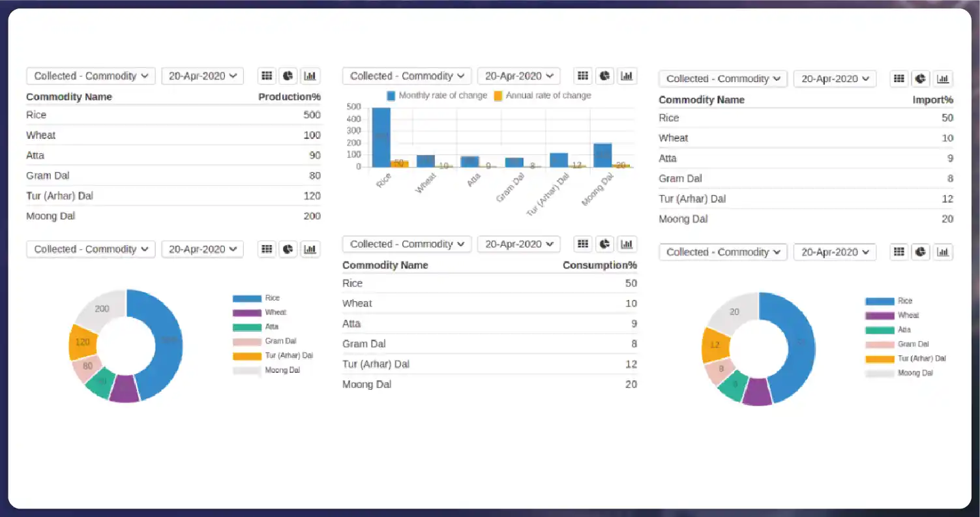Click bar chart icon above donut with 20 slice

943,252
